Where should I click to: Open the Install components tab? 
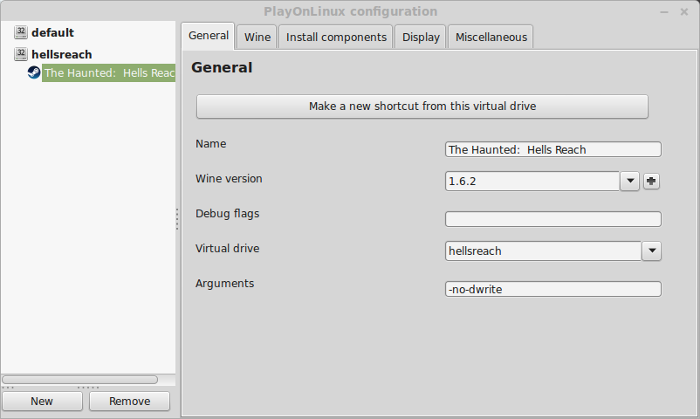(336, 37)
